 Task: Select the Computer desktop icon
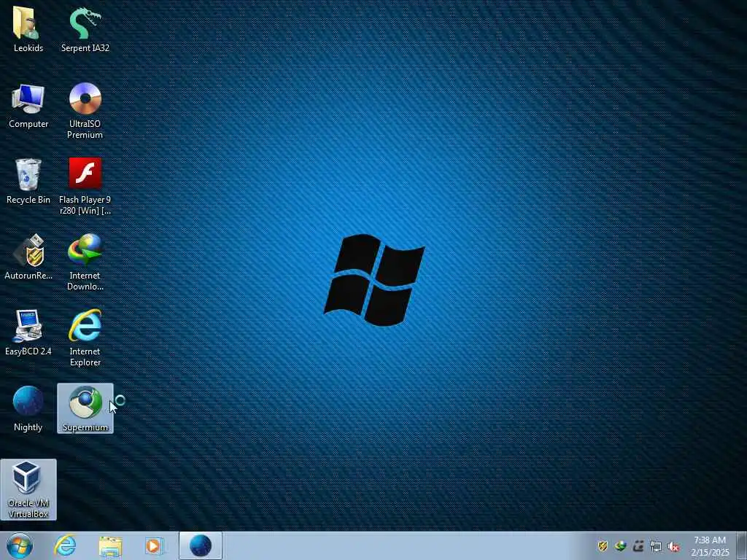pos(28,106)
